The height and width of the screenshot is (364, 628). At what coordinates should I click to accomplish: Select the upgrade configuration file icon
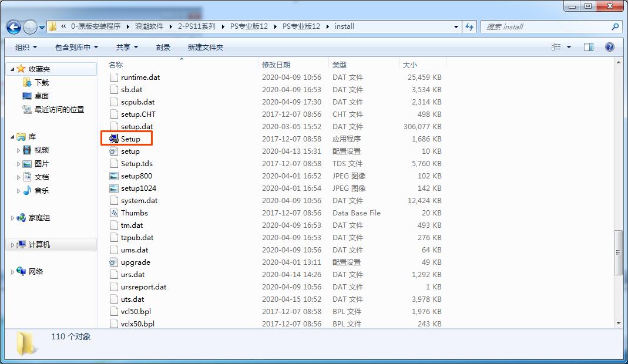click(114, 262)
